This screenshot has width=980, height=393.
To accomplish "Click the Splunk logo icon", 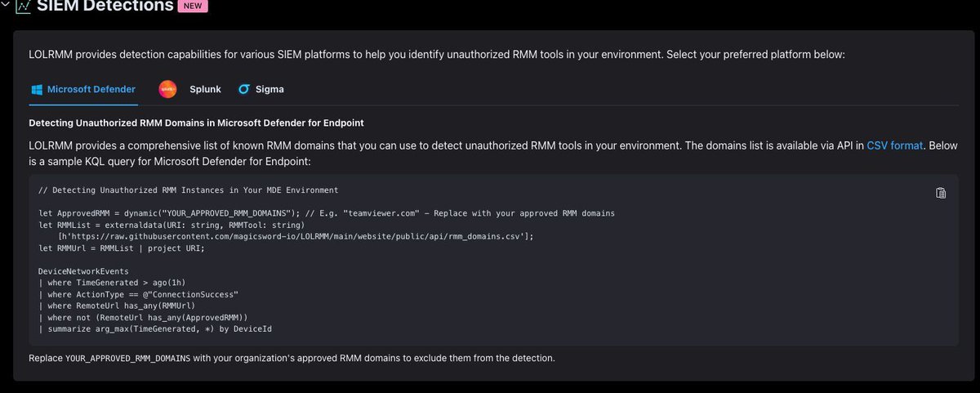I will pos(167,89).
